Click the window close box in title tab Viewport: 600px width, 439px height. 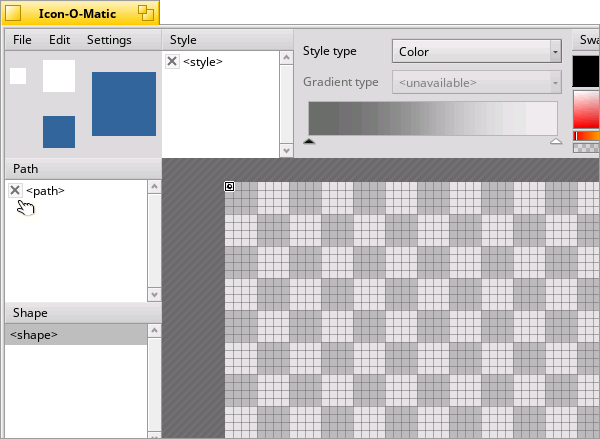pyautogui.click(x=14, y=13)
